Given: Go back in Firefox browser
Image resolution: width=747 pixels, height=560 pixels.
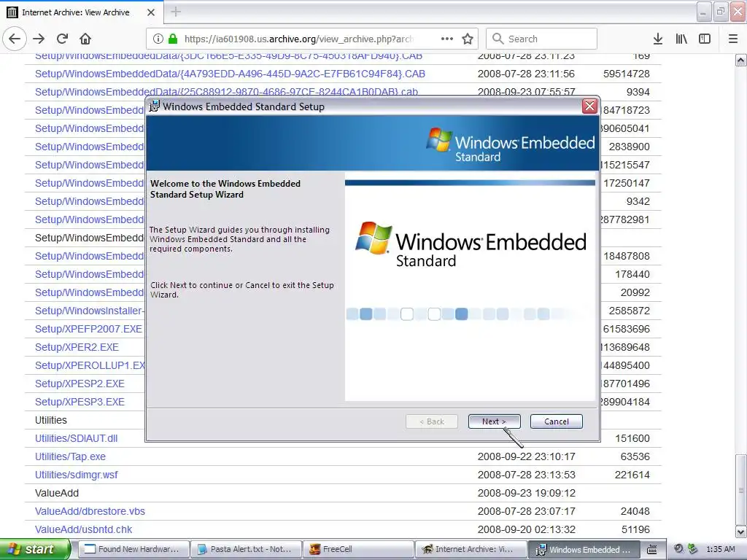Looking at the screenshot, I should pyautogui.click(x=15, y=39).
